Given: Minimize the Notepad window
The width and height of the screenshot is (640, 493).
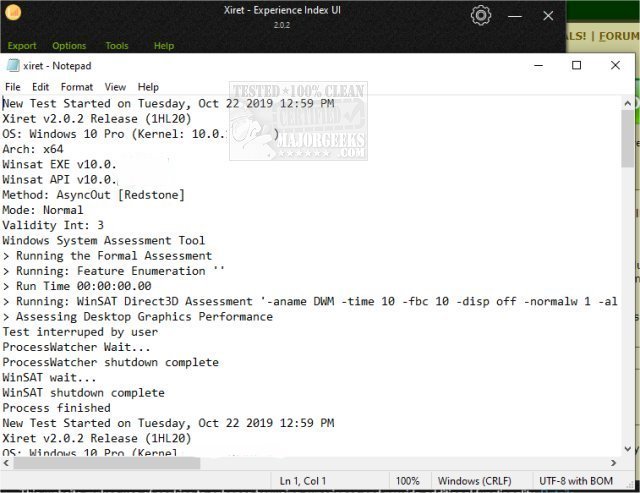Looking at the screenshot, I should coord(538,65).
